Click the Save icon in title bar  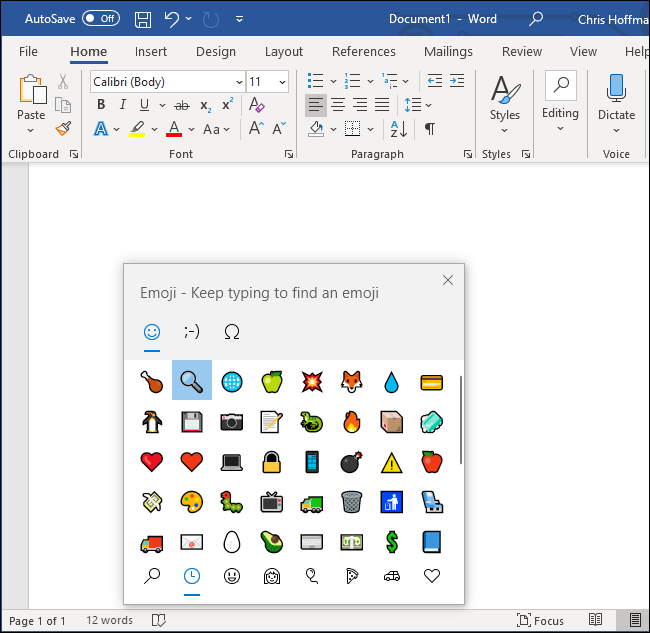143,19
